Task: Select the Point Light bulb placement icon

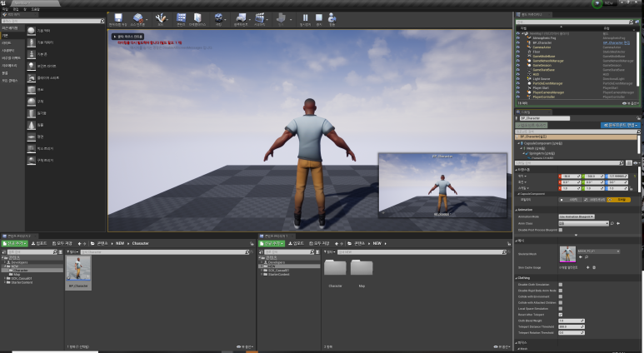Action: [x=31, y=66]
